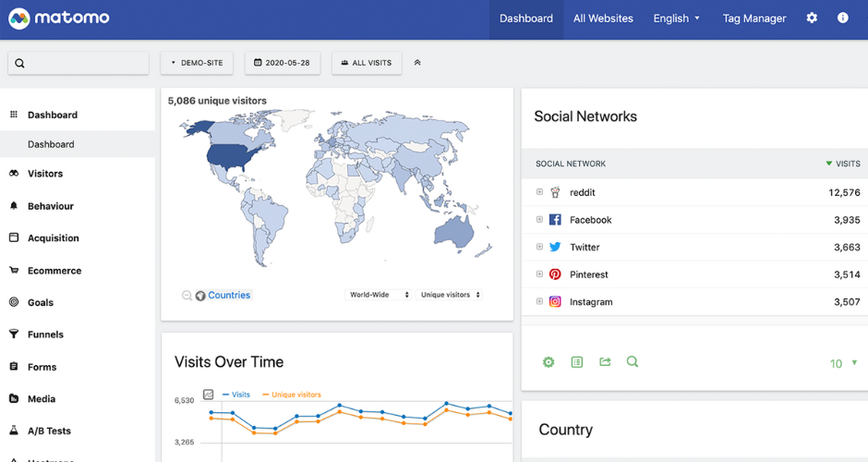Click the globe icon beside Countries

200,296
